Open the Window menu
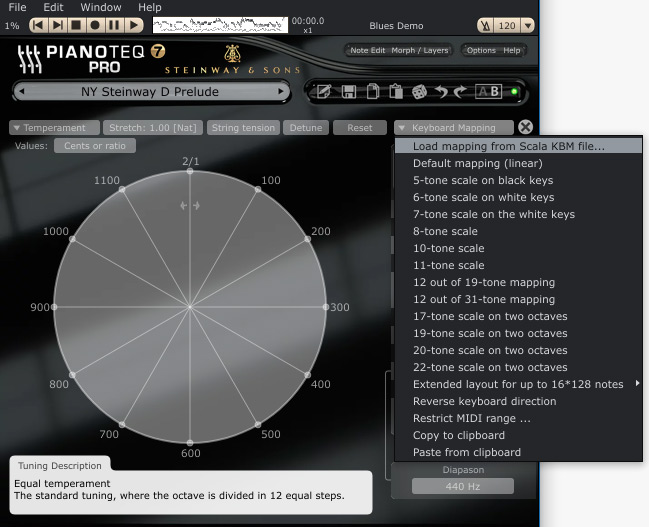 (x=101, y=7)
